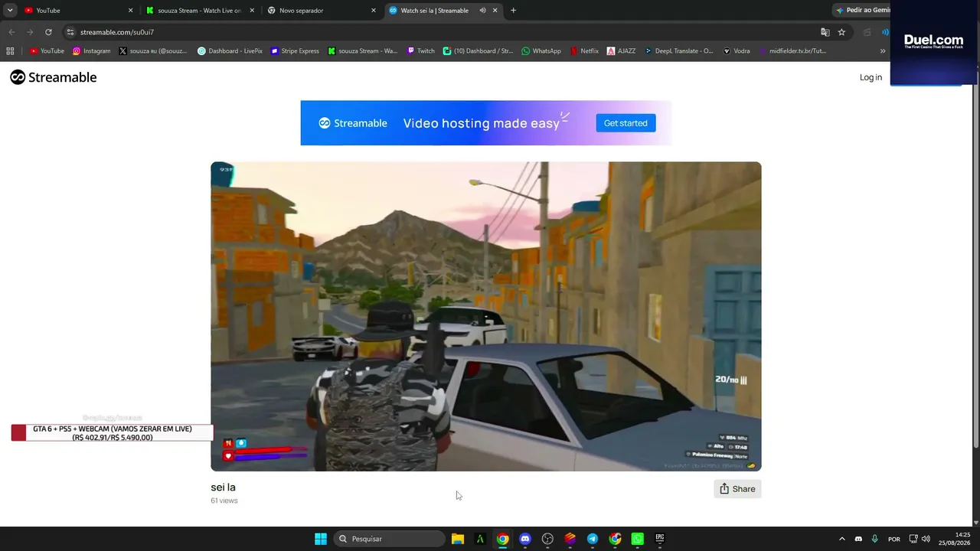Reload the Streamable page
Viewport: 980px width, 551px height.
click(x=48, y=32)
